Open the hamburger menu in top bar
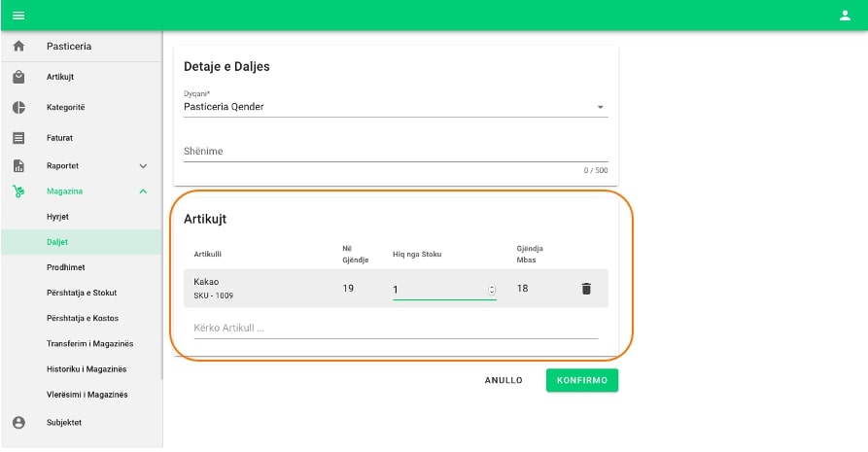Viewport: 868px width, 452px height. point(18,16)
